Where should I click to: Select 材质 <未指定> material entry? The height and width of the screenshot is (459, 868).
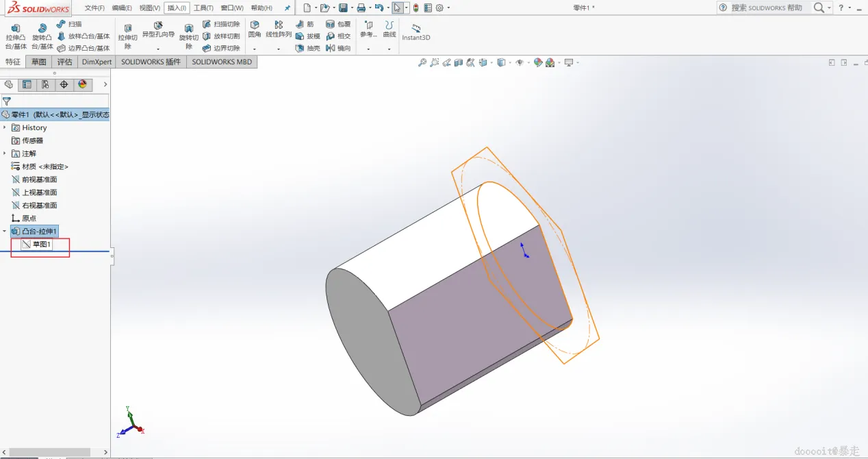[40, 166]
